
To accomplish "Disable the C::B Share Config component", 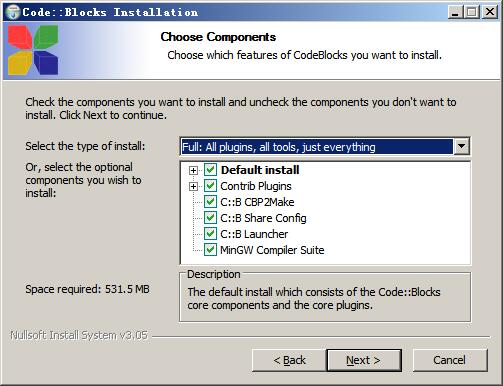I will 210,218.
